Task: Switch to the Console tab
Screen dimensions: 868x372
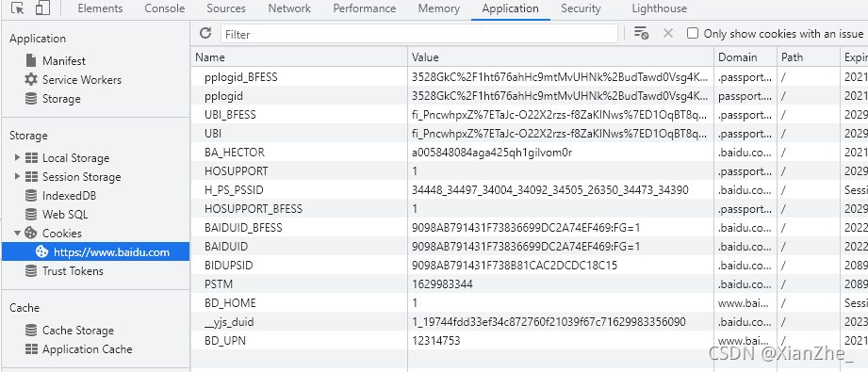Action: point(164,8)
